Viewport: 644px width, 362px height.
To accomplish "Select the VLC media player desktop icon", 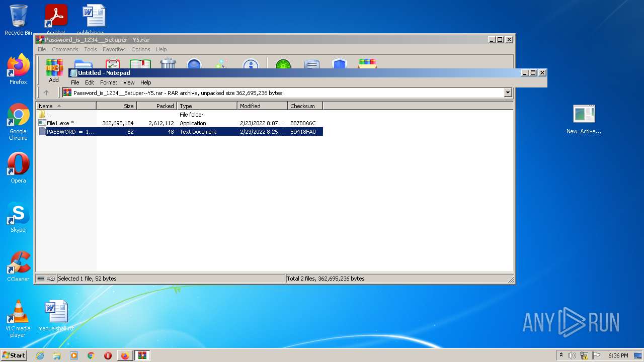I will point(18,319).
